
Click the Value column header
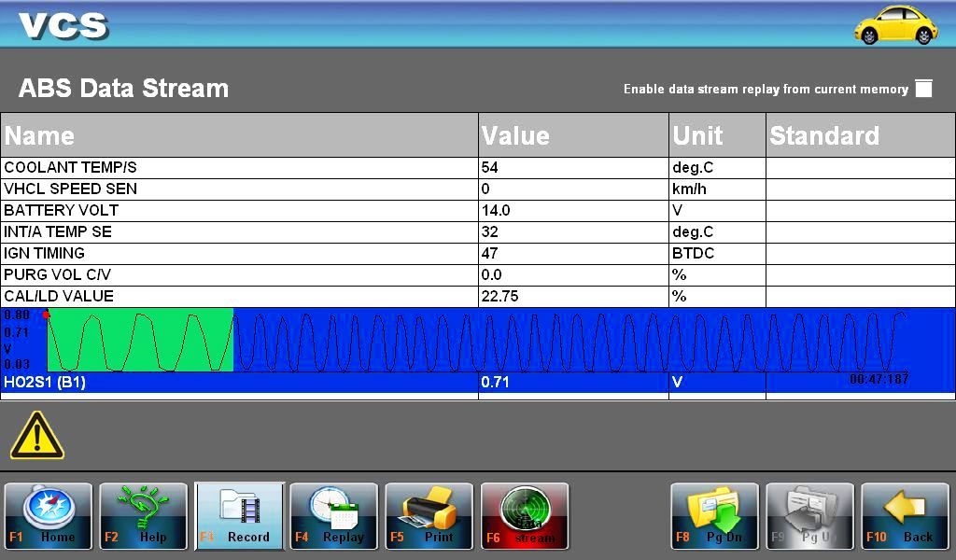click(x=574, y=135)
